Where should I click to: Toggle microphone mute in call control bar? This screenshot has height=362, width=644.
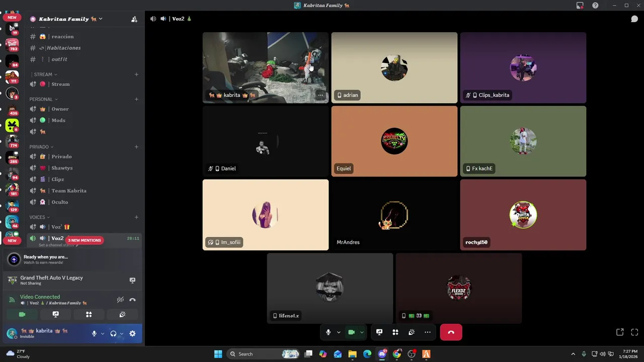pyautogui.click(x=328, y=332)
